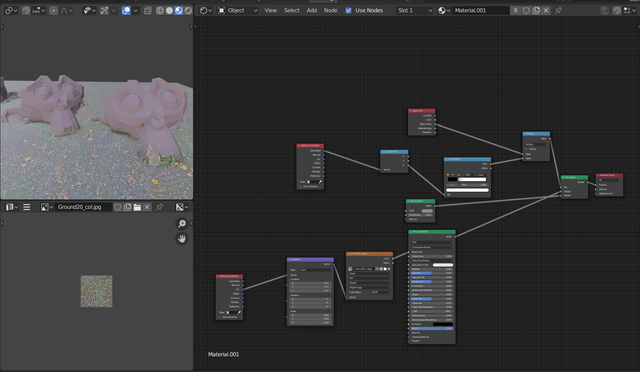Open the Node menu in node editor
Viewport: 640px width, 372px height.
click(x=331, y=11)
